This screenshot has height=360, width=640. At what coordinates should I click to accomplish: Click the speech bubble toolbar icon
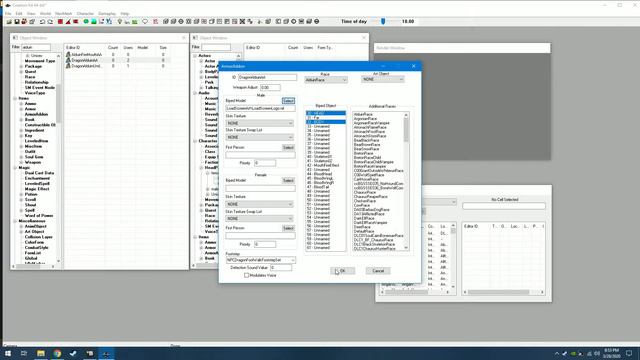145,21
